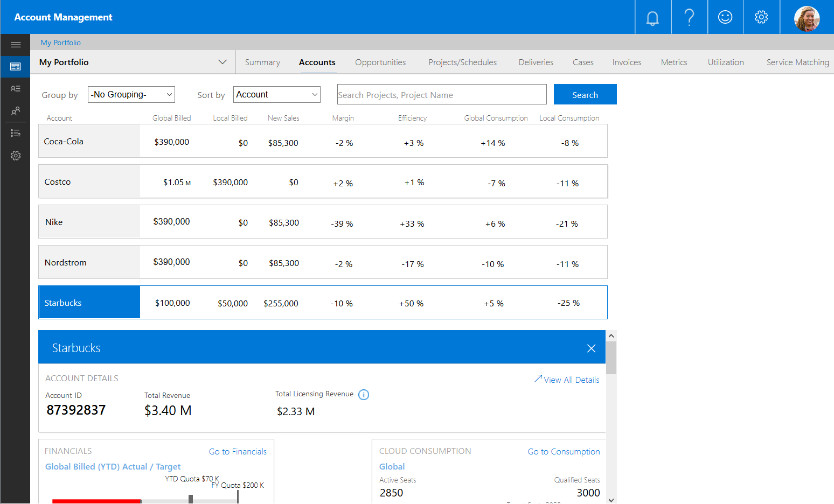The width and height of the screenshot is (834, 504).
Task: Open the task list icon in sidebar
Action: coord(16,133)
